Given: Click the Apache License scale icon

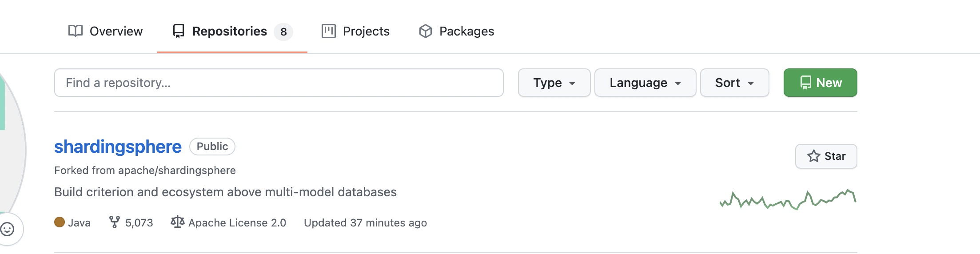Looking at the screenshot, I should [178, 222].
